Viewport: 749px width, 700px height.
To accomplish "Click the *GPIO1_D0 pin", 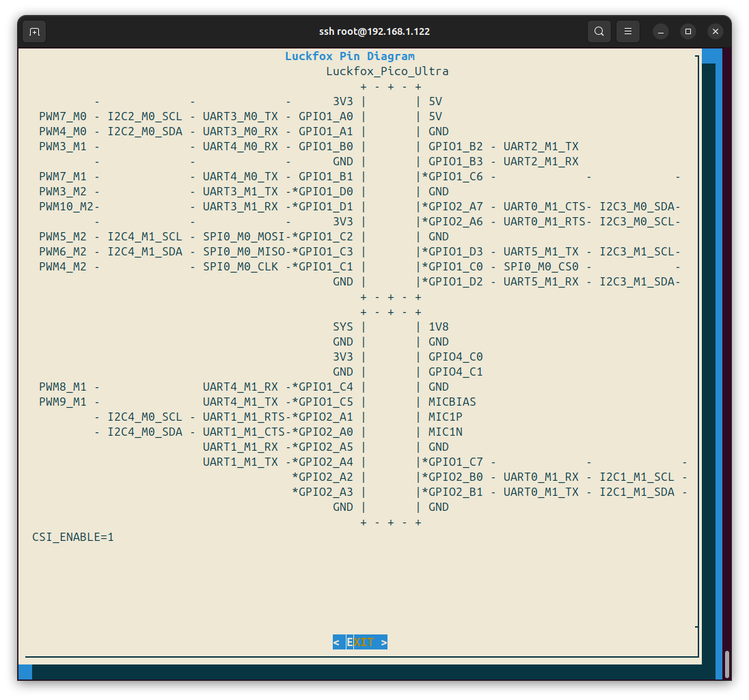I will pos(323,191).
